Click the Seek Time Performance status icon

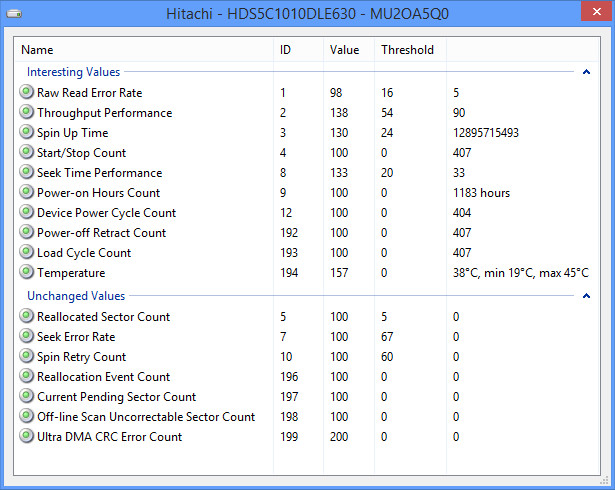[26, 172]
